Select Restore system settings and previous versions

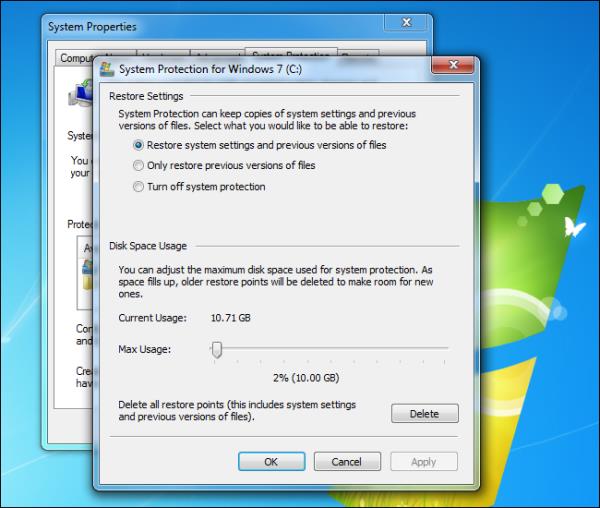[x=138, y=145]
